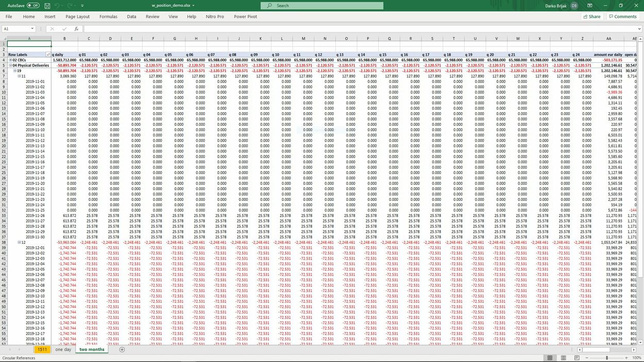Click the Share button
This screenshot has width=644, height=362.
(x=591, y=16)
